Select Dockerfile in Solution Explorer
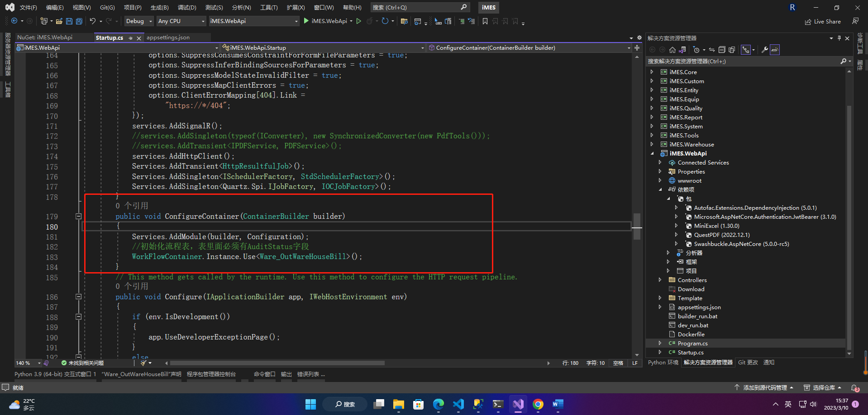 (691, 334)
